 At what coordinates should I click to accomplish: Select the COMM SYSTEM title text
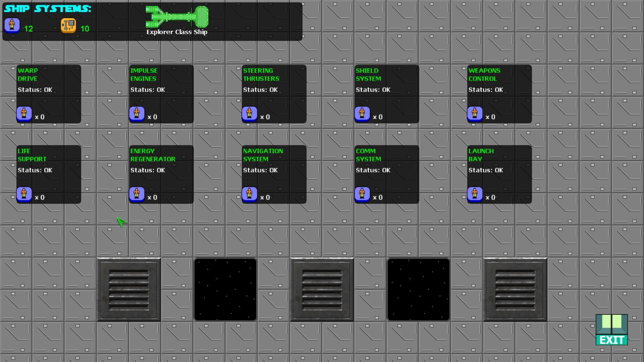[368, 155]
